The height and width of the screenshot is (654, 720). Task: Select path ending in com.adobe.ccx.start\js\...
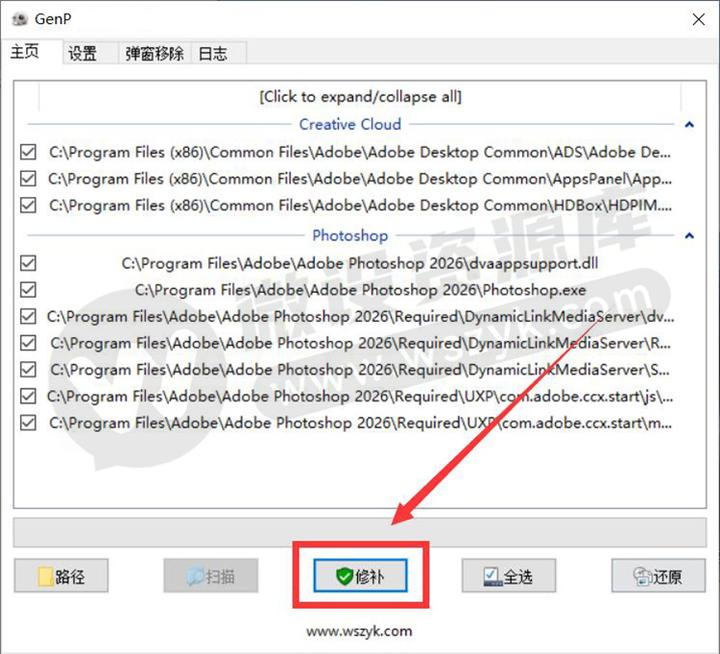pos(360,396)
